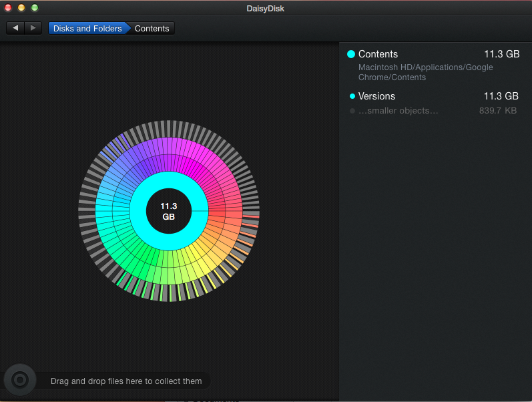The width and height of the screenshot is (532, 402).
Task: Click the 11.3 GB size next to Contents heading
Action: [501, 54]
